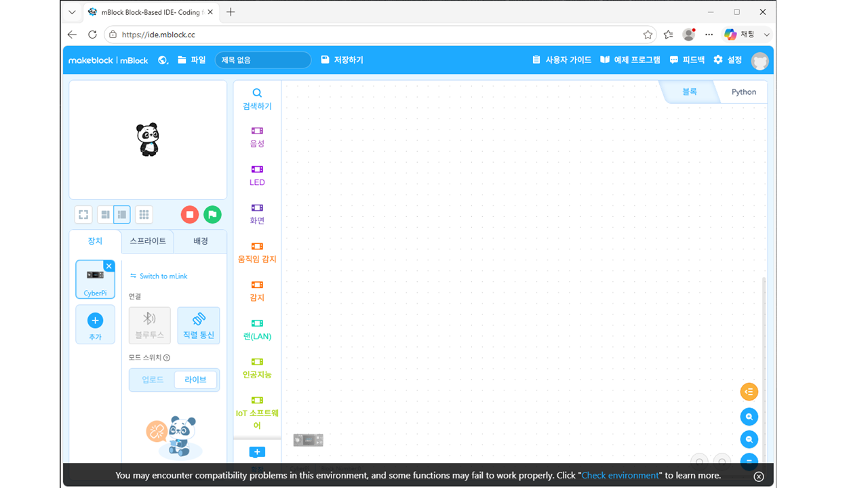This screenshot has width=868, height=488.
Task: Click the Switch to mLink link
Action: (159, 276)
